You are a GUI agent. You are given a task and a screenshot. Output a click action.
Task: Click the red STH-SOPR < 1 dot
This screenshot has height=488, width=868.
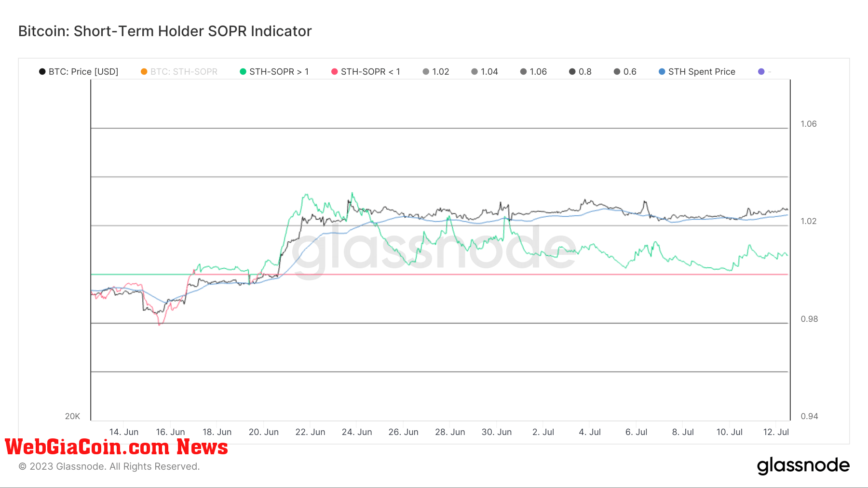pos(335,72)
